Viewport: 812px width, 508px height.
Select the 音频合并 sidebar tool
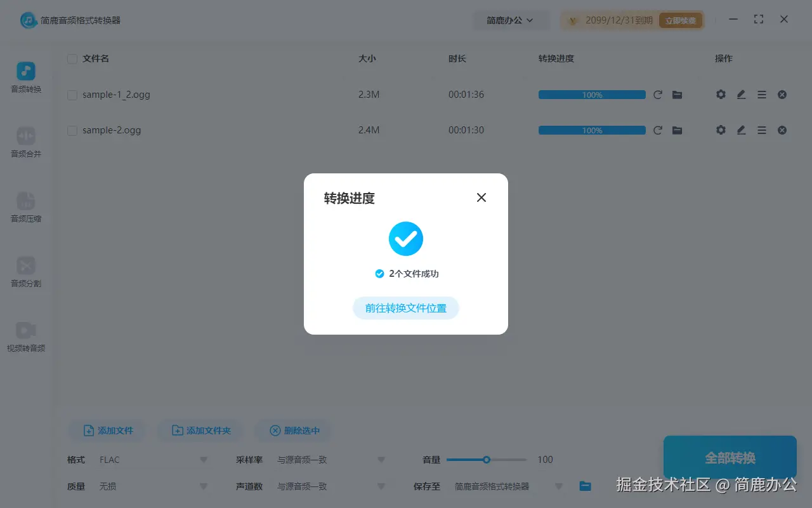[25, 142]
